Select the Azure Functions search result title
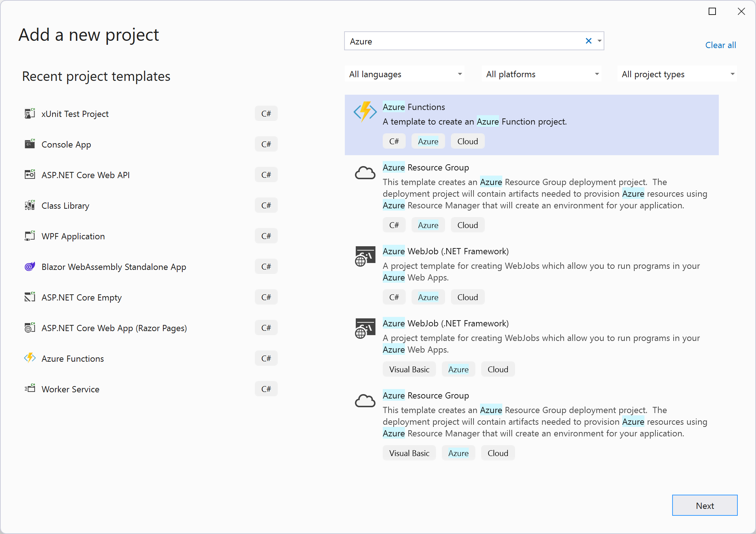Screen dimensions: 756x534 (414, 107)
